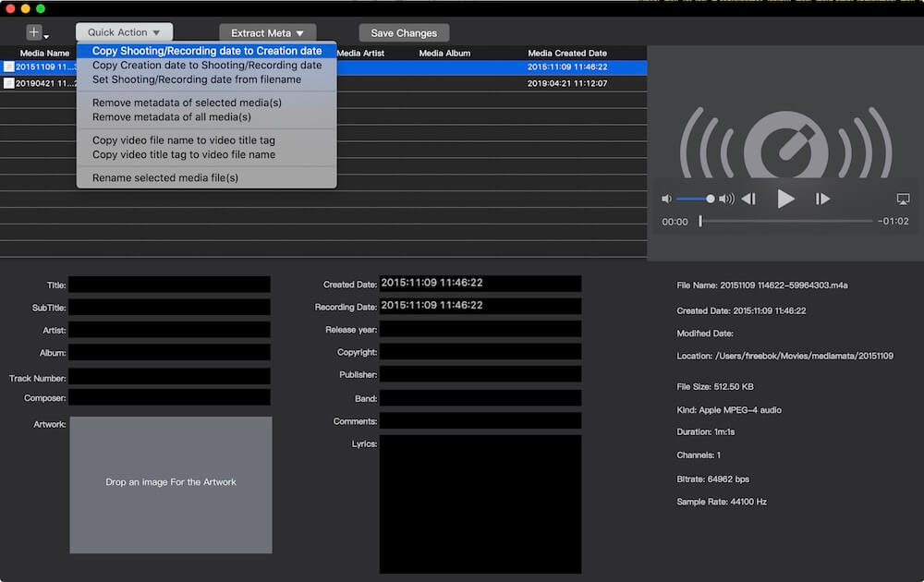
Task: Click the artwork drop image area
Action: pos(171,485)
